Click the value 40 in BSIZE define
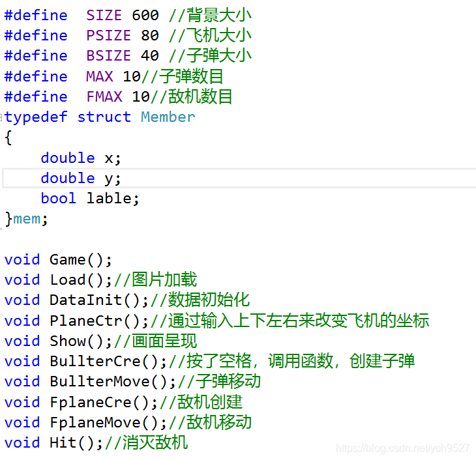Screen dimensions: 476x460 pyautogui.click(x=150, y=56)
